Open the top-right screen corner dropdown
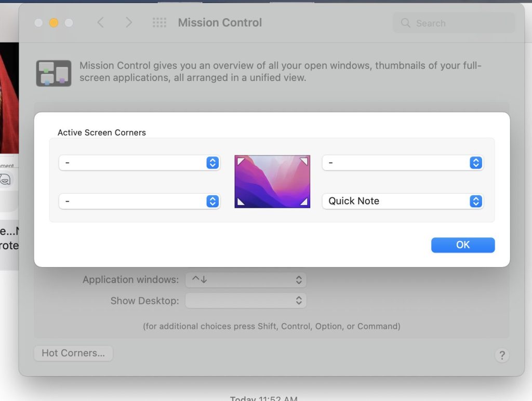This screenshot has height=401, width=532. pyautogui.click(x=403, y=163)
